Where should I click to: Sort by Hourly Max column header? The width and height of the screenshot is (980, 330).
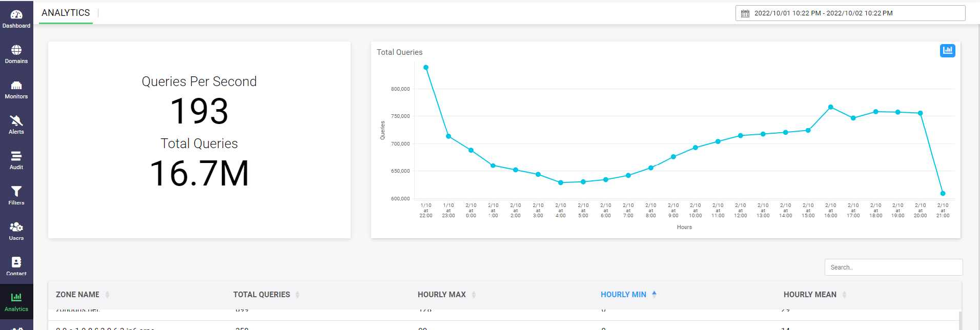click(x=442, y=295)
